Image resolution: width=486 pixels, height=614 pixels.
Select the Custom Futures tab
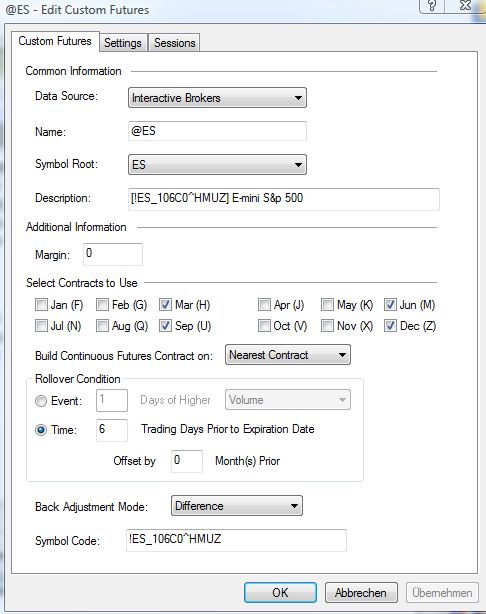[x=55, y=41]
